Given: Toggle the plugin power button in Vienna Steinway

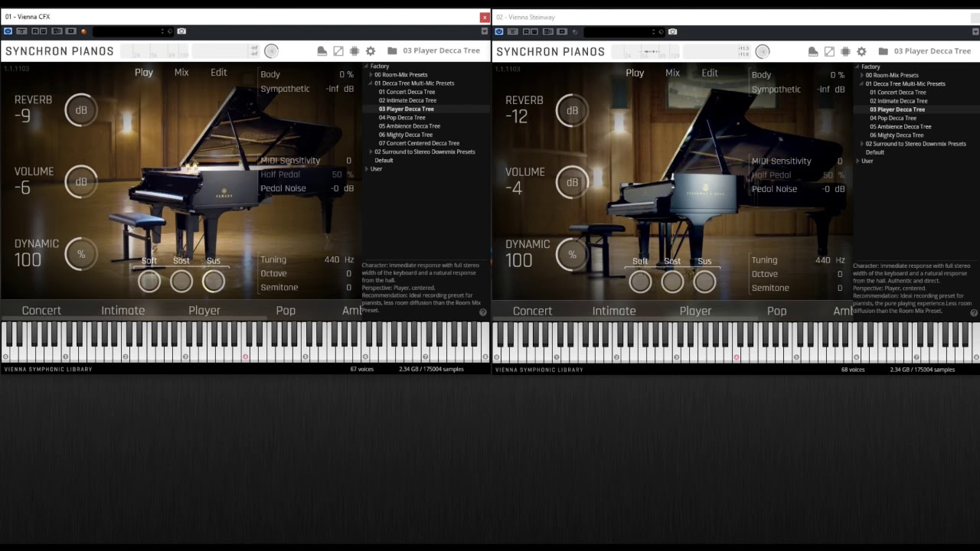Looking at the screenshot, I should (498, 31).
